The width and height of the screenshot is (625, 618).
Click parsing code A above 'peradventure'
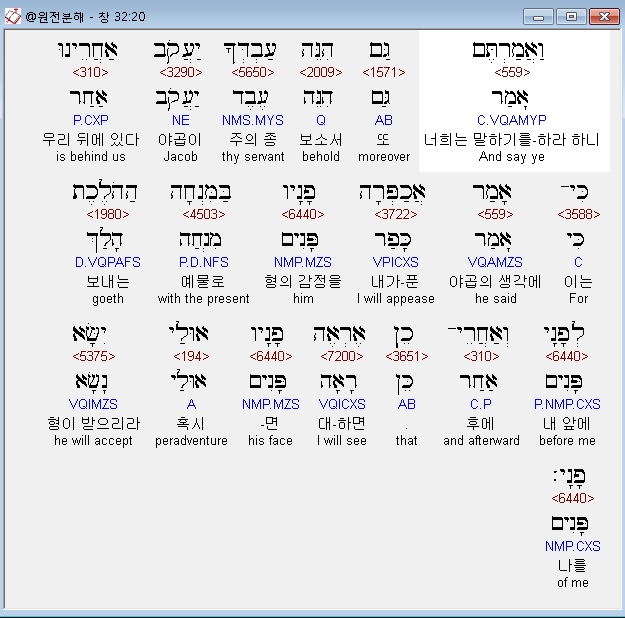[191, 404]
